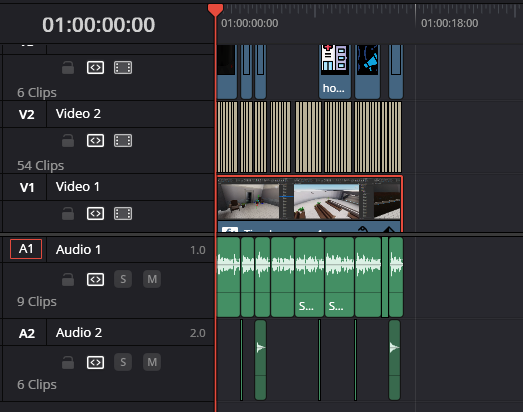Toggle auto track selector on Video 1
Screen dimensions: 523x412
click(95, 214)
